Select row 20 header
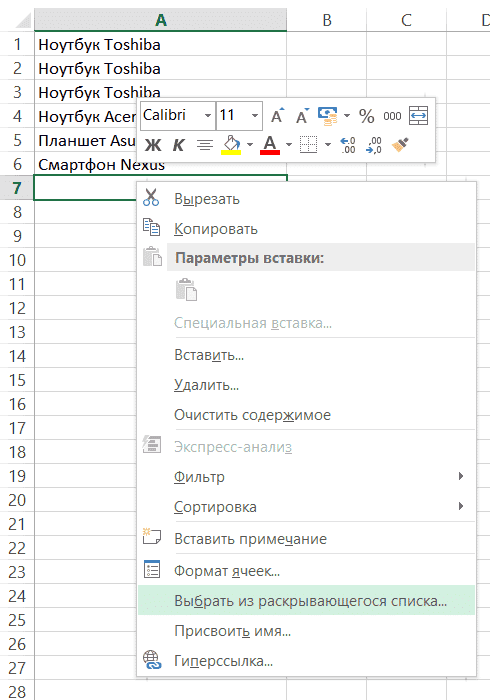Viewport: 490px width, 700px height. pyautogui.click(x=17, y=500)
